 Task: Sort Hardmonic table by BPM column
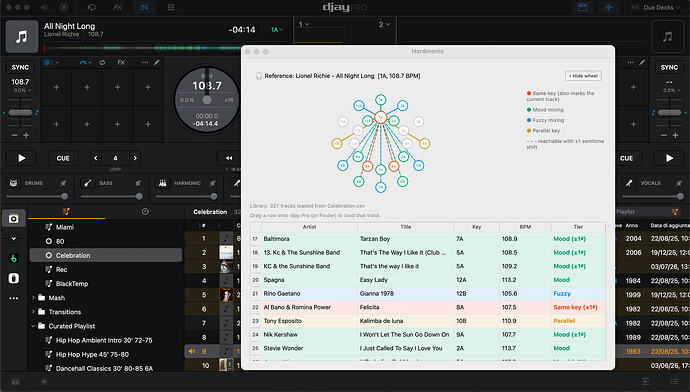tap(525, 227)
